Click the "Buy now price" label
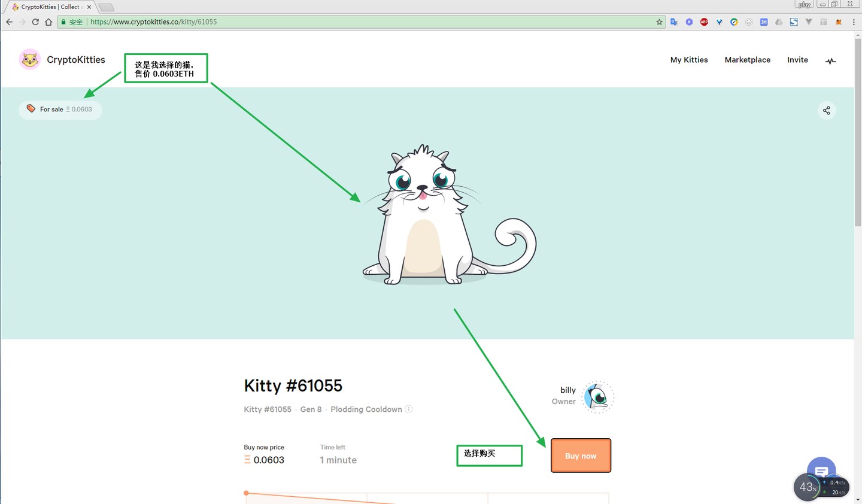Screen dimensions: 862x504 click(x=264, y=447)
